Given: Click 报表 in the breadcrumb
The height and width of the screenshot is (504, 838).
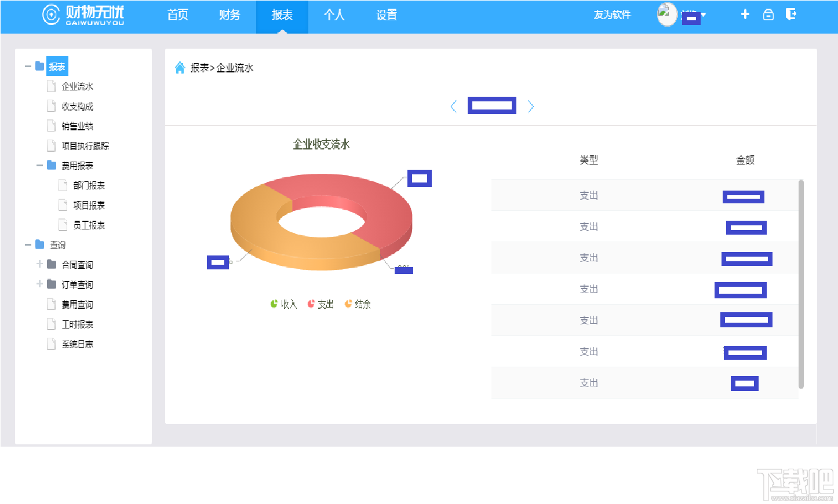Looking at the screenshot, I should pyautogui.click(x=199, y=68).
